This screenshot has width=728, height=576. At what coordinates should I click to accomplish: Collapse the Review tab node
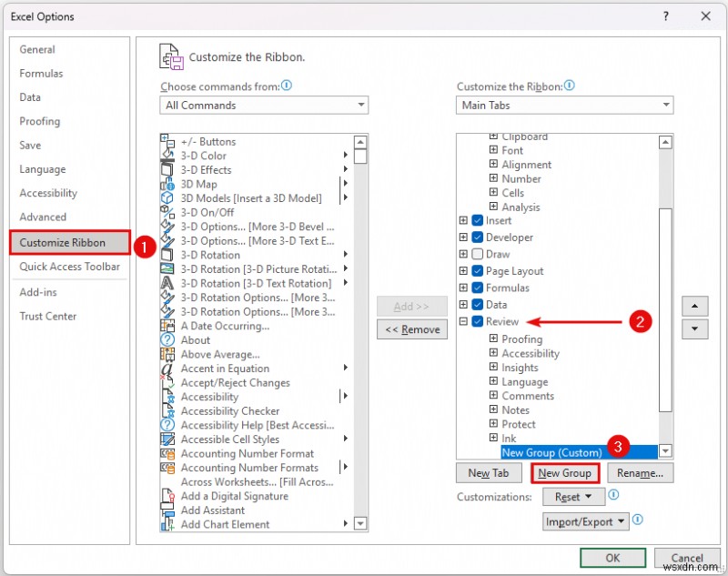(463, 321)
